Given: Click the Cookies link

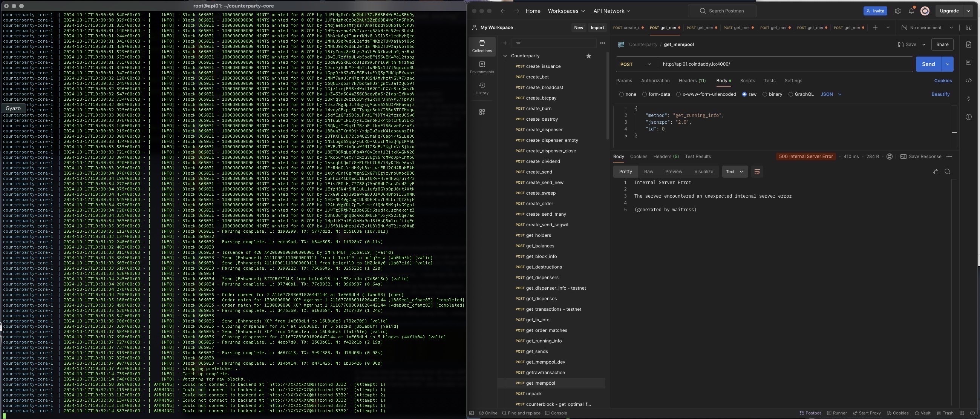Looking at the screenshot, I should 943,81.
